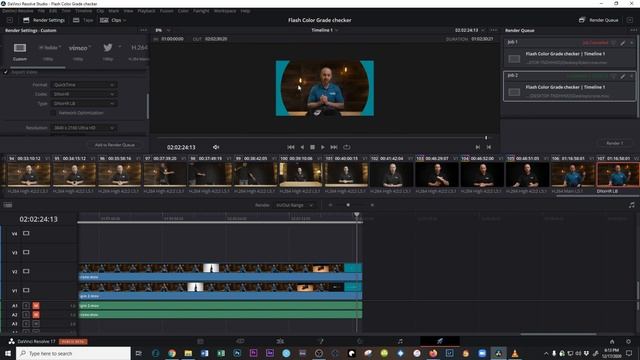The image size is (640, 360).
Task: Click the Mark In icon under viewer
Action: click(x=478, y=147)
